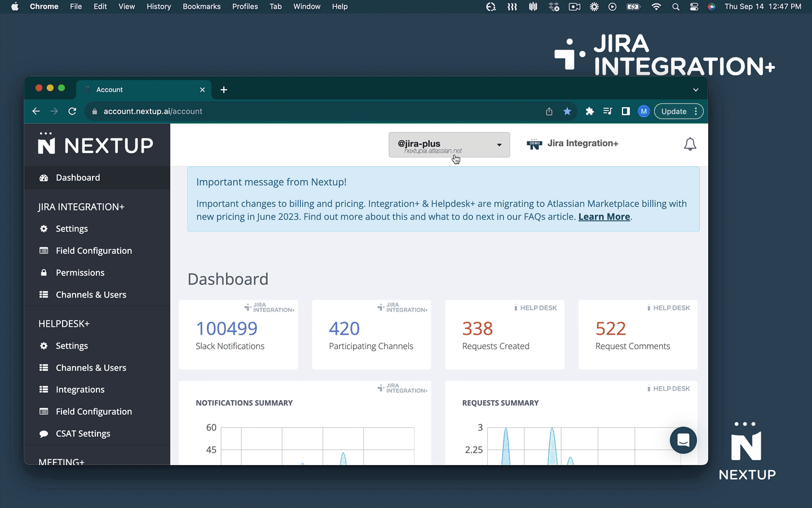
Task: Open the Chrome extensions puzzle icon
Action: pos(590,111)
